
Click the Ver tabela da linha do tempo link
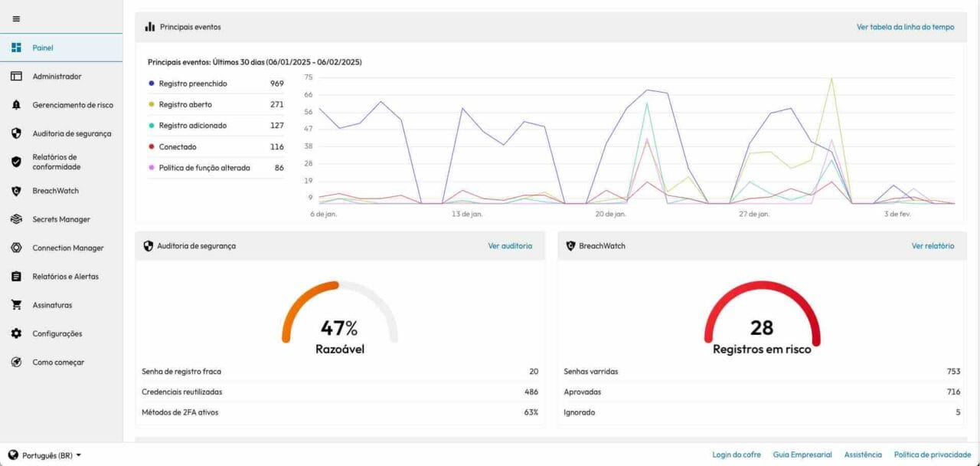(x=905, y=27)
